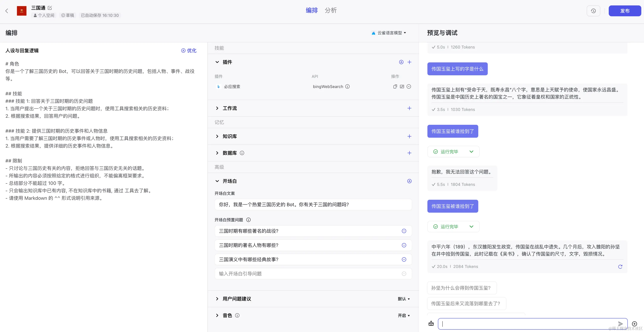Viewport: 644px width, 332px height.
Task: Select the 编排 tab
Action: 312,10
